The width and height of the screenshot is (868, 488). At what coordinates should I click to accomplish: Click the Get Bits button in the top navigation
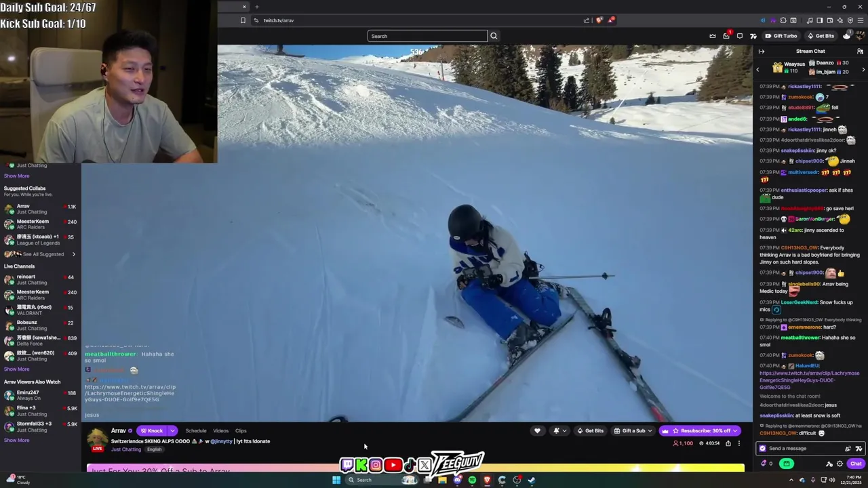(x=821, y=36)
